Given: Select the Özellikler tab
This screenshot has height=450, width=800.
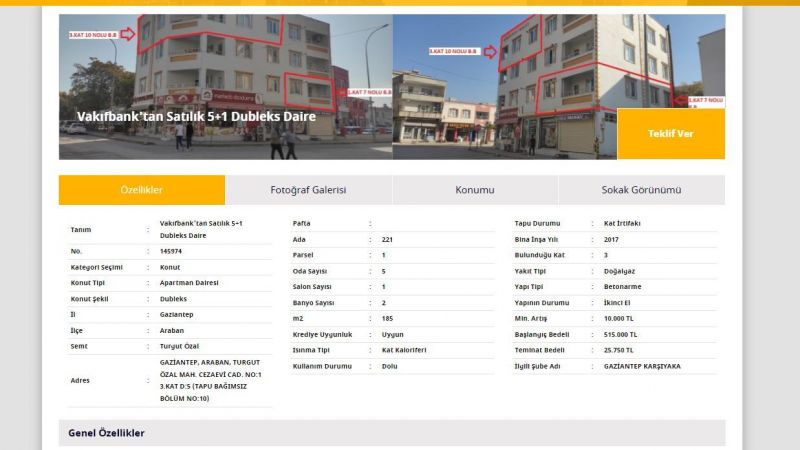Looking at the screenshot, I should pyautogui.click(x=142, y=190).
